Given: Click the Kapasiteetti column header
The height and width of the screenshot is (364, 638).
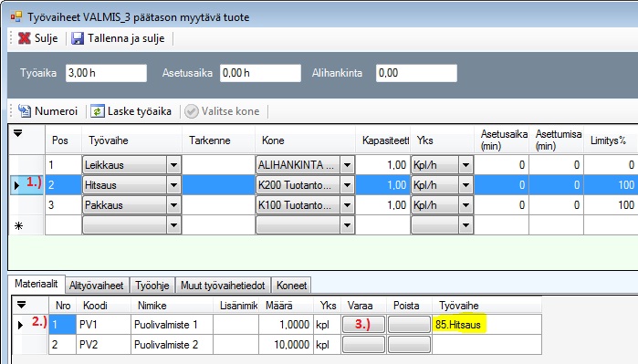Looking at the screenshot, I should point(382,140).
